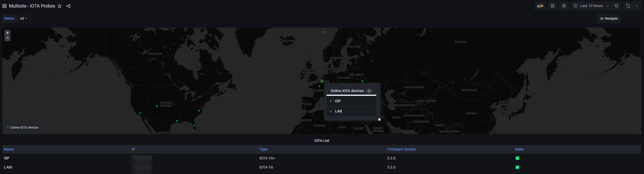Select the Online IOTA devices legend
Image resolution: width=644 pixels, height=174 pixels.
point(22,128)
